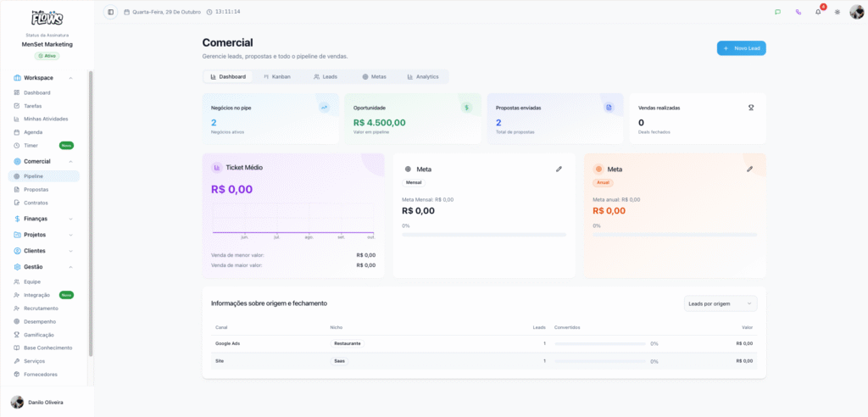The height and width of the screenshot is (417, 868).
Task: Click the monthly Meta progress bar
Action: coord(484,235)
